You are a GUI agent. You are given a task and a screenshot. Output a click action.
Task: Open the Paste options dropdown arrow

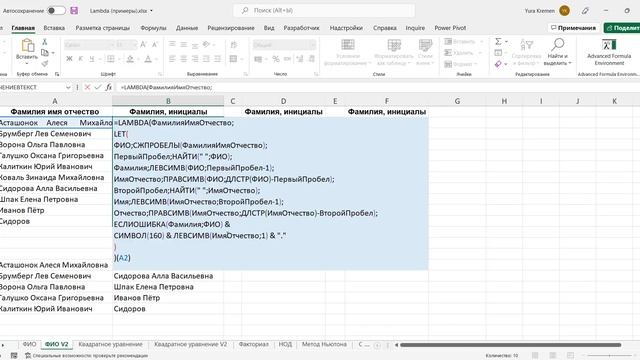(27, 64)
